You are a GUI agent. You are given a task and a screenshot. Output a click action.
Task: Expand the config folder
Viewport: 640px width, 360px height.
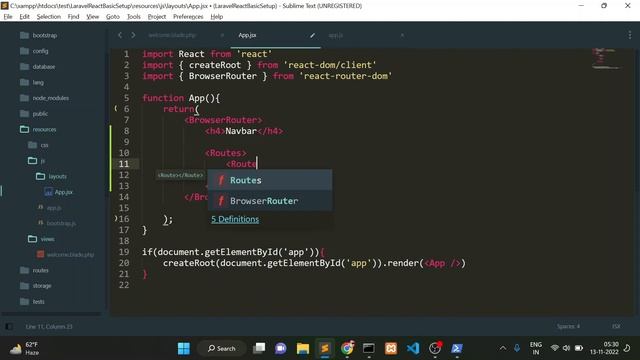[x=34, y=51]
